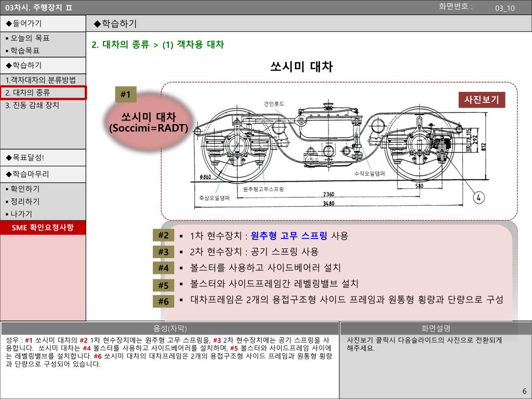Click the 볼스터를 사용하고 사이드베어러 설치 line

265,268
